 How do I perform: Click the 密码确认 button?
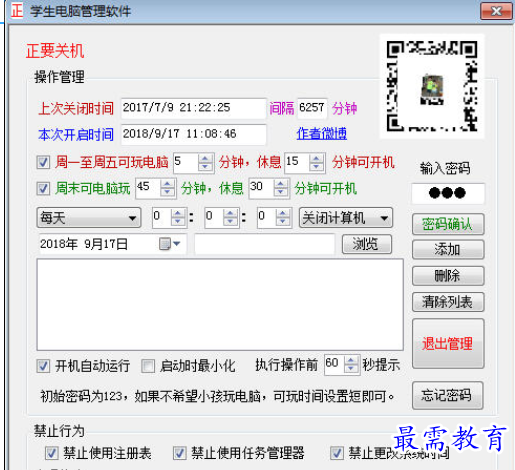(448, 224)
